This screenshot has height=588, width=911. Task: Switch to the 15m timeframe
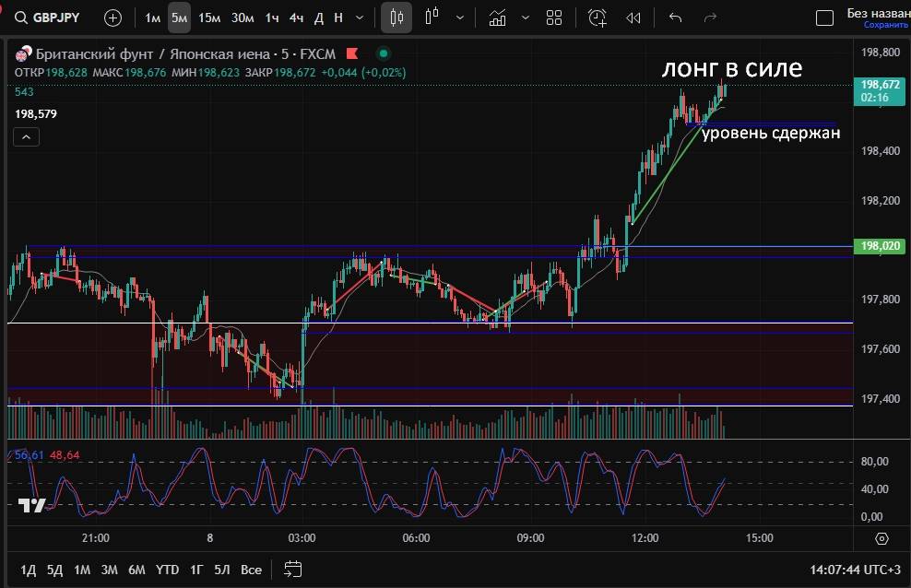(209, 18)
